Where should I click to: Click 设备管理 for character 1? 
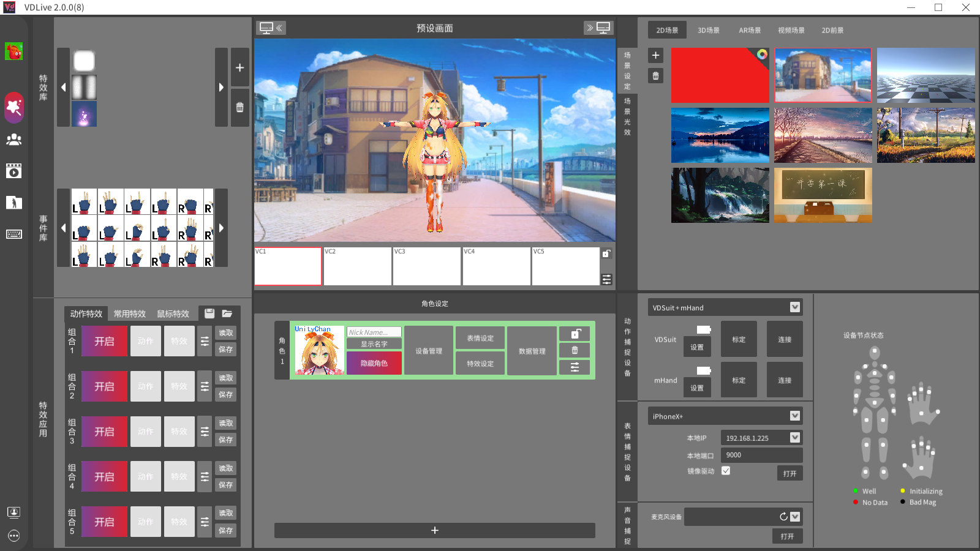[429, 351]
